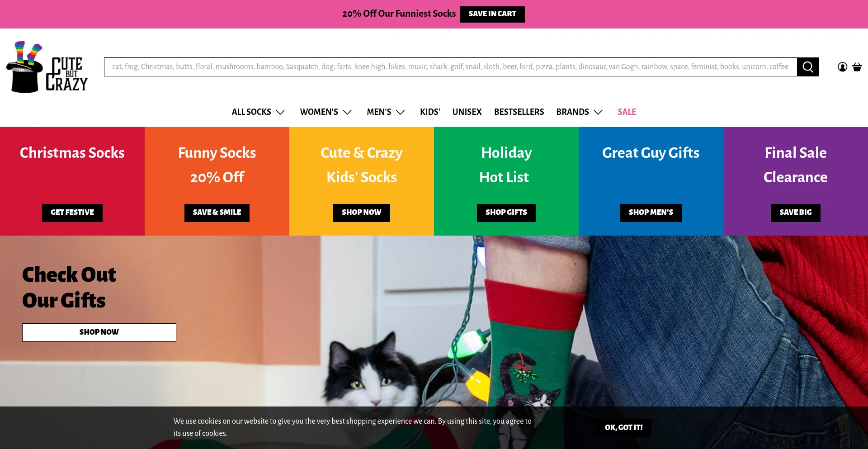This screenshot has width=868, height=449.
Task: Expand the Women's menu chevron
Action: point(347,112)
